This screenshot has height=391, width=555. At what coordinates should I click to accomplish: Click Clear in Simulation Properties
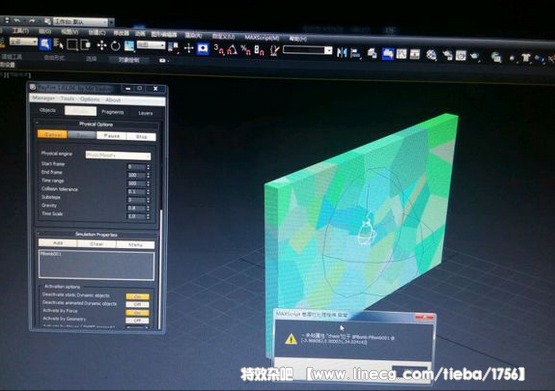[x=96, y=244]
